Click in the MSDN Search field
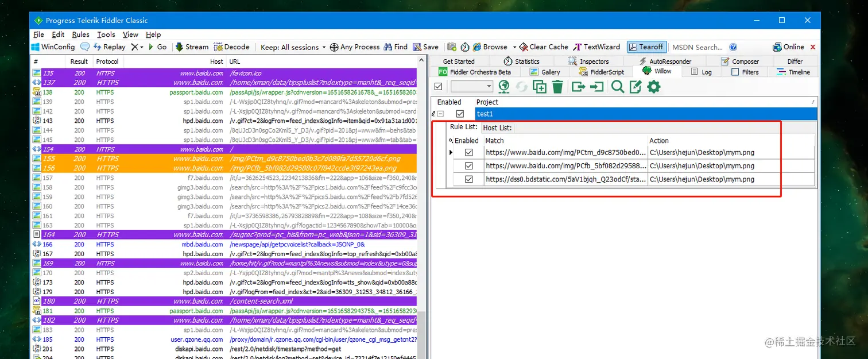Screen dimensions: 868x359 click(697, 47)
